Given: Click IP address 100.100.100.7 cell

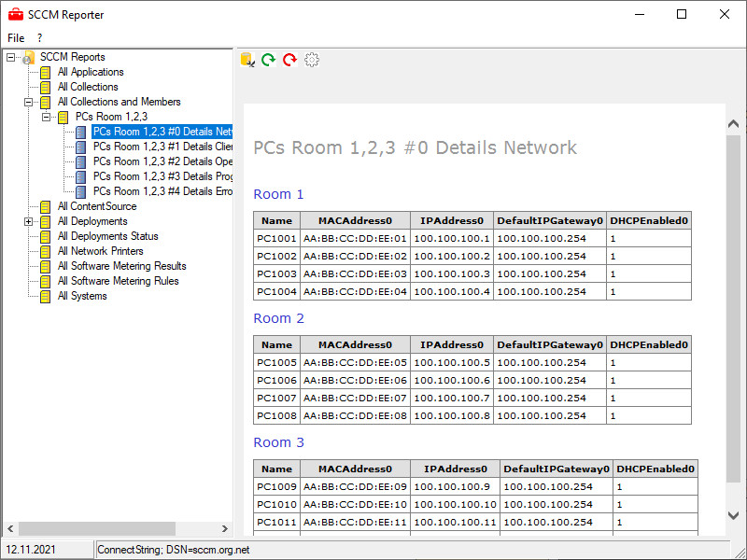Looking at the screenshot, I should (452, 399).
